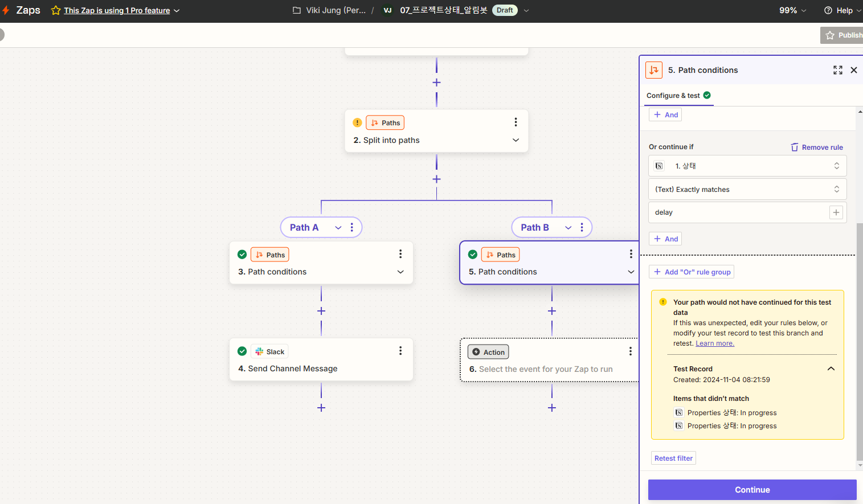Expand step 5 Path conditions chevron
863x504 pixels.
[x=631, y=272]
